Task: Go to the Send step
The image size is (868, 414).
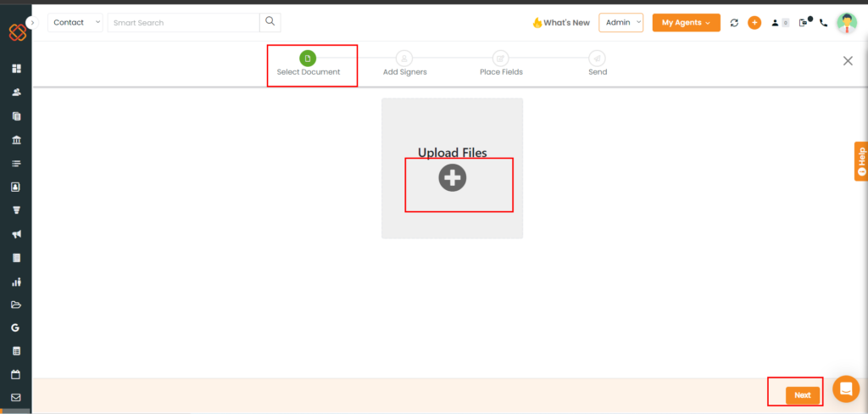Action: click(598, 64)
